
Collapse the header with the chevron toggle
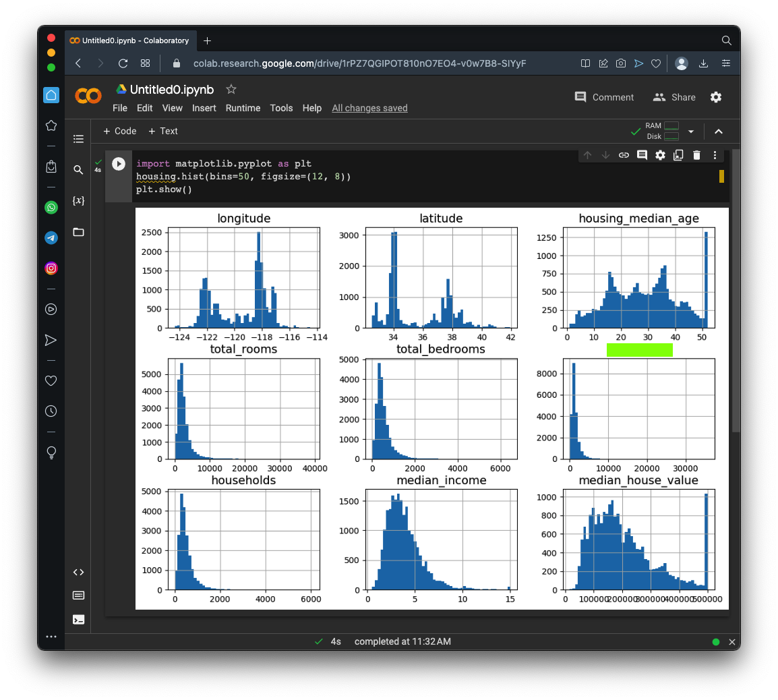[x=719, y=132]
